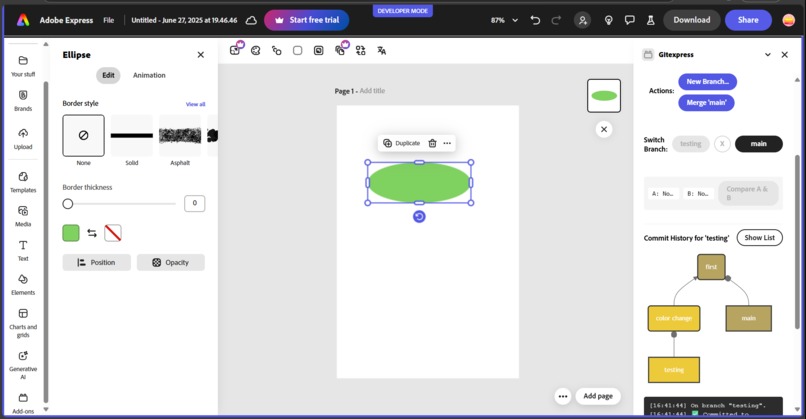Click the no-color border swatch

[113, 233]
